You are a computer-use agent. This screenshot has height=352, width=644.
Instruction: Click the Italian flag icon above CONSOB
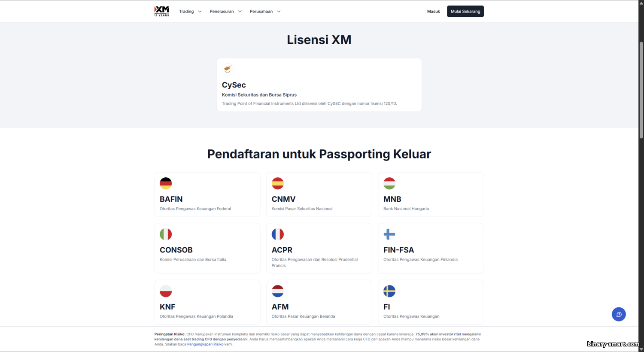166,234
